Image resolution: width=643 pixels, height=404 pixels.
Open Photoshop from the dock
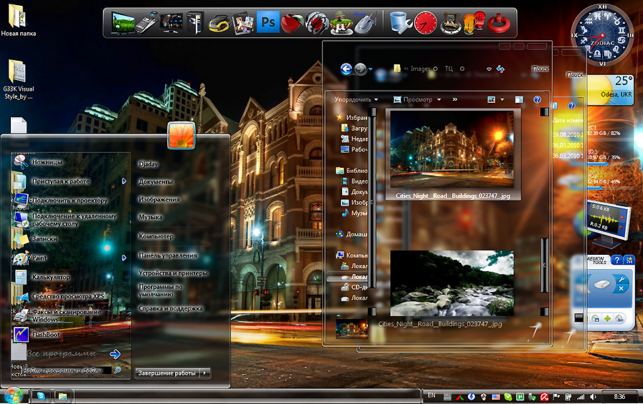coord(268,22)
